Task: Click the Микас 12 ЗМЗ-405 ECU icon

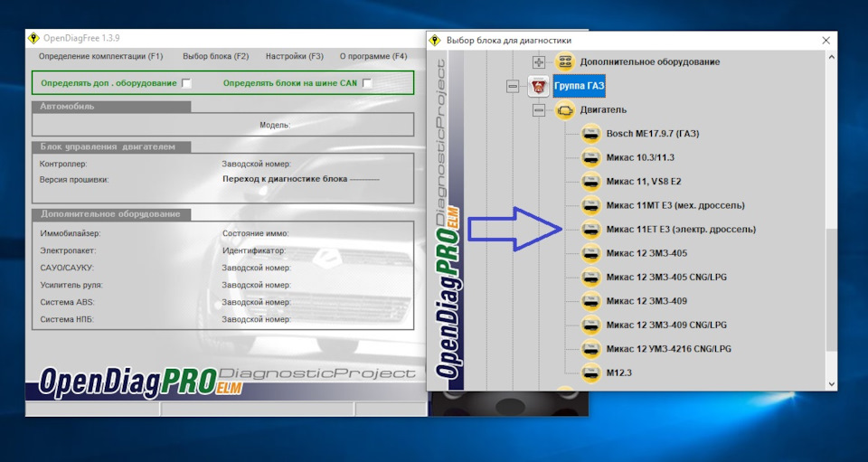Action: click(x=590, y=253)
